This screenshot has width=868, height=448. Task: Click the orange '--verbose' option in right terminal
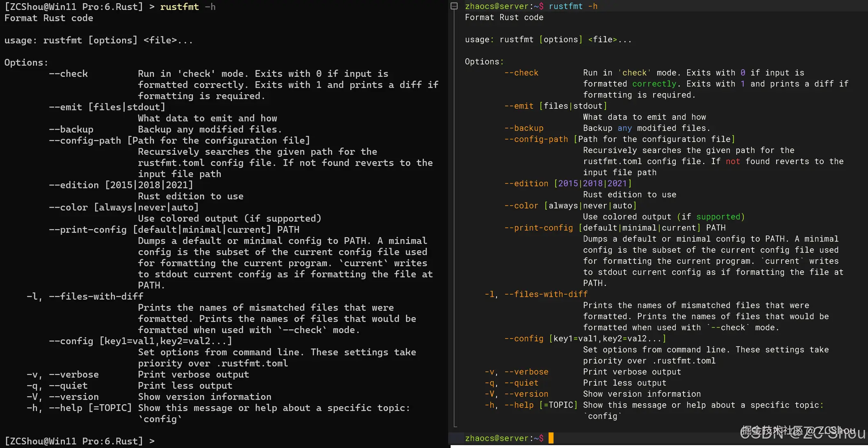(x=526, y=372)
